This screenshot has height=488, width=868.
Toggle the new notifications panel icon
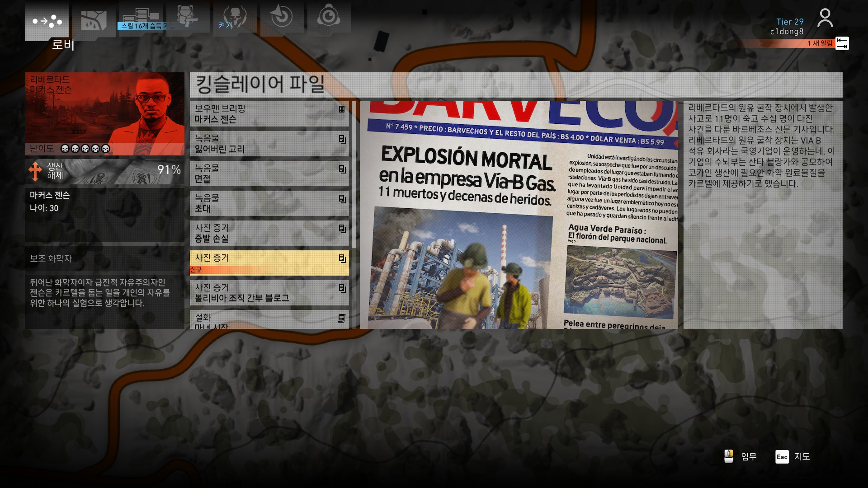842,43
